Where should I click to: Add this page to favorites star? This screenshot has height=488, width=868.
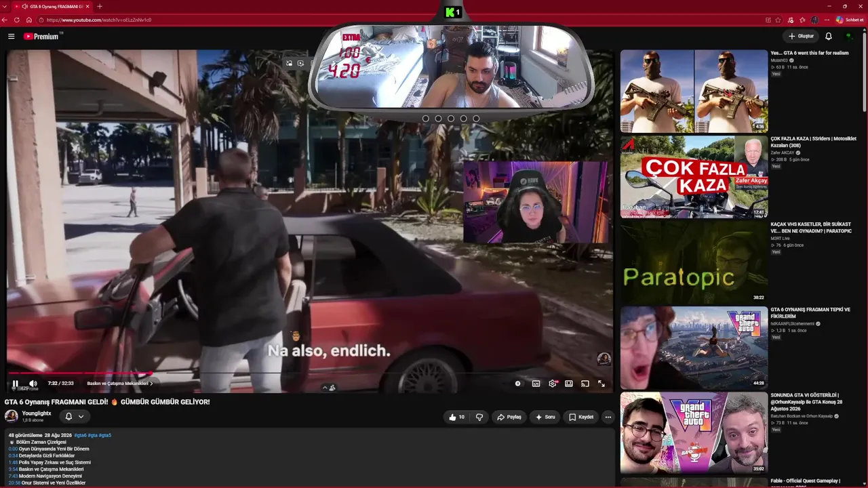[x=778, y=20]
